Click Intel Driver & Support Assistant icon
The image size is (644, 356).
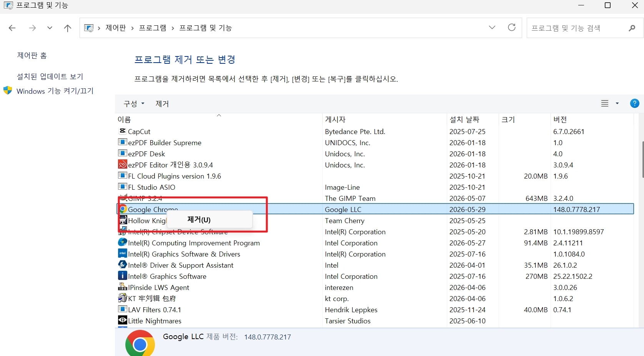(x=123, y=265)
